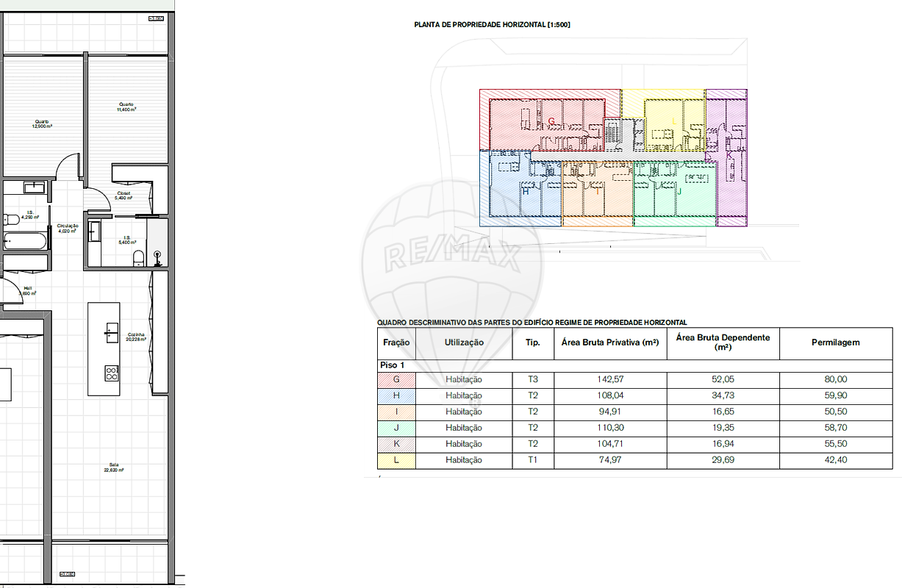Select the green fraction J swatch in table
The height and width of the screenshot is (588, 902).
[x=396, y=428]
